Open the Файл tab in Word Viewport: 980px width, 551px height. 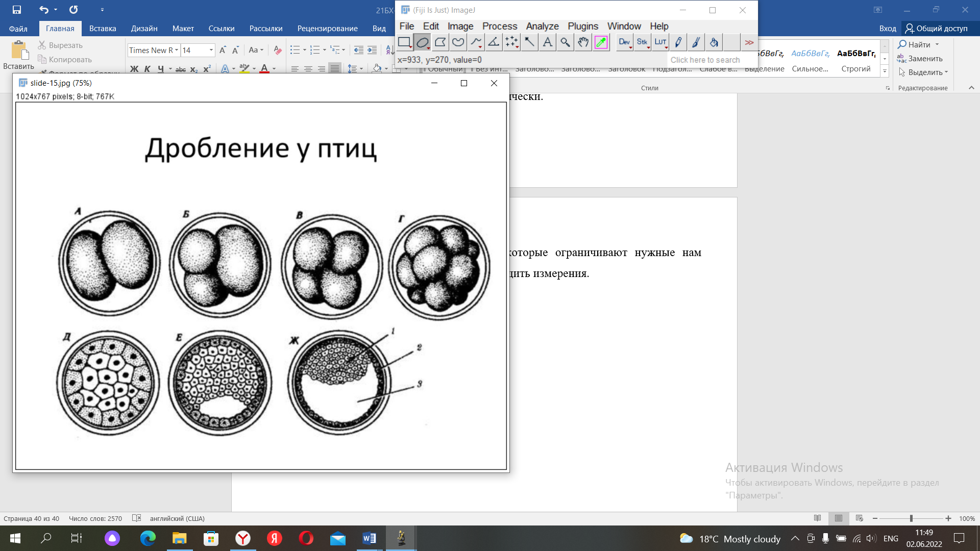tap(18, 29)
